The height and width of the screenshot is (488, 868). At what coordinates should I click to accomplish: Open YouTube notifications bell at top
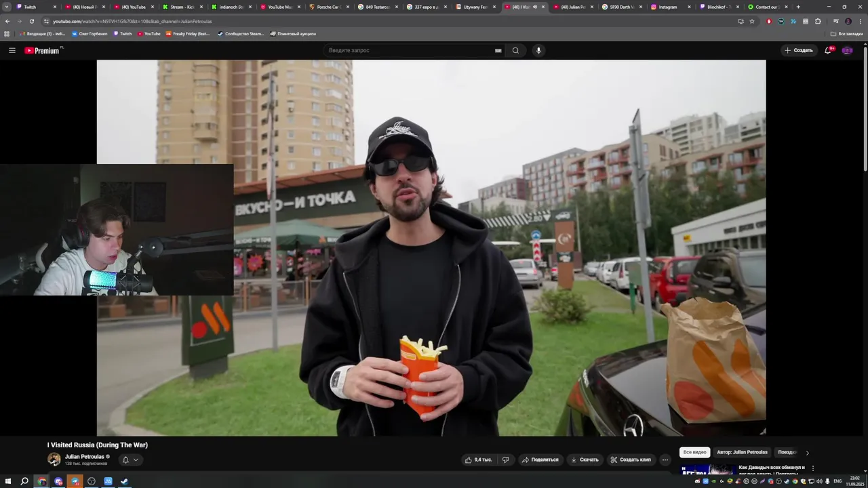click(x=828, y=50)
